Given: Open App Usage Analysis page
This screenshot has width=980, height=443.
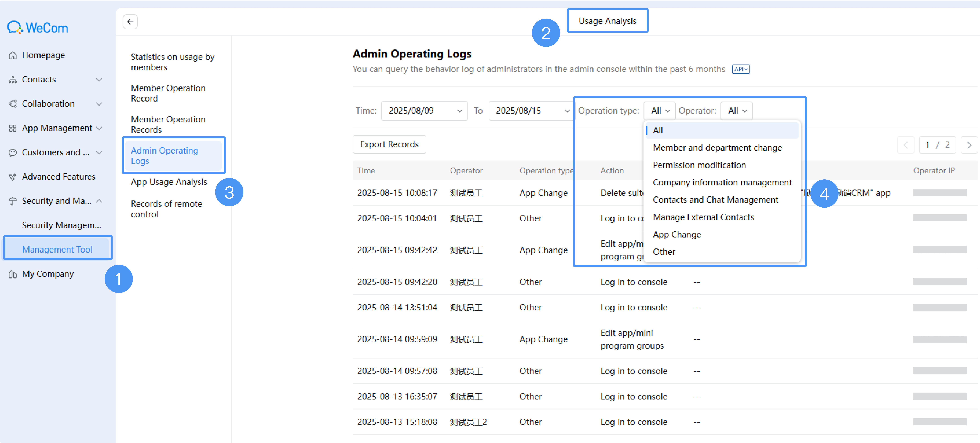Looking at the screenshot, I should click(x=169, y=182).
